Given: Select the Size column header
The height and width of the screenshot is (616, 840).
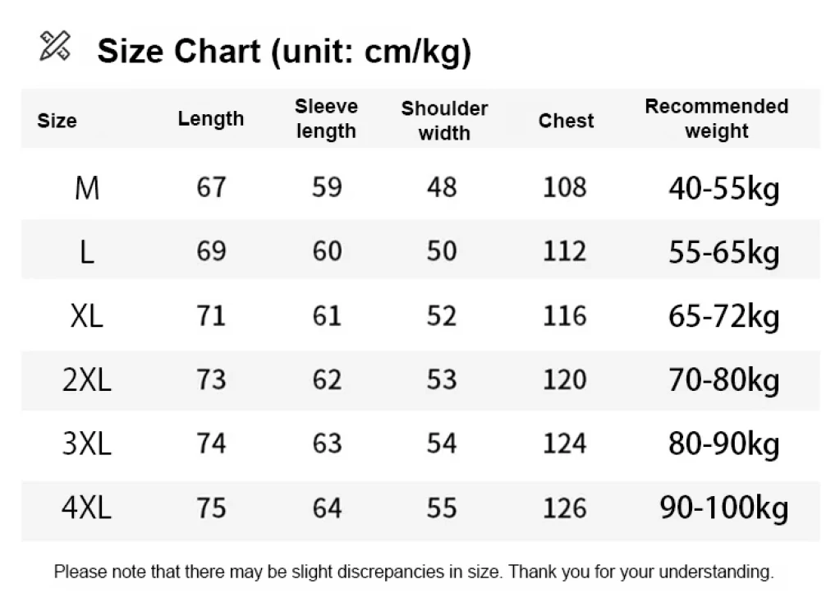Looking at the screenshot, I should click(57, 121).
